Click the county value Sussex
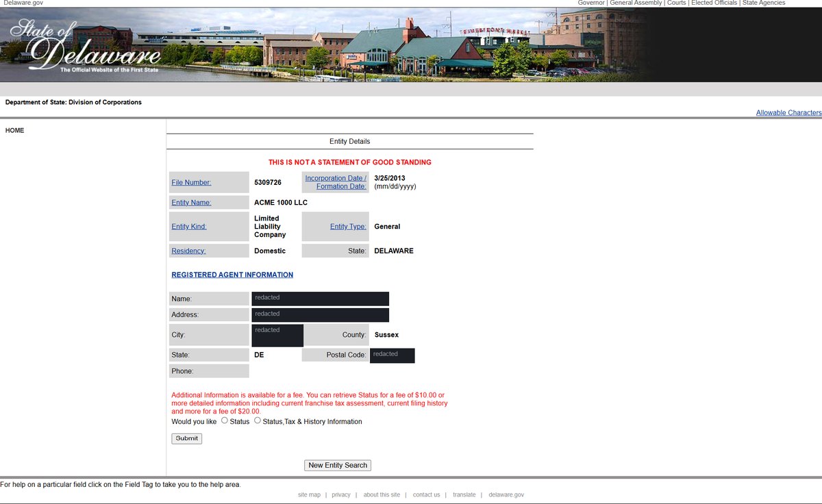 pyautogui.click(x=386, y=335)
